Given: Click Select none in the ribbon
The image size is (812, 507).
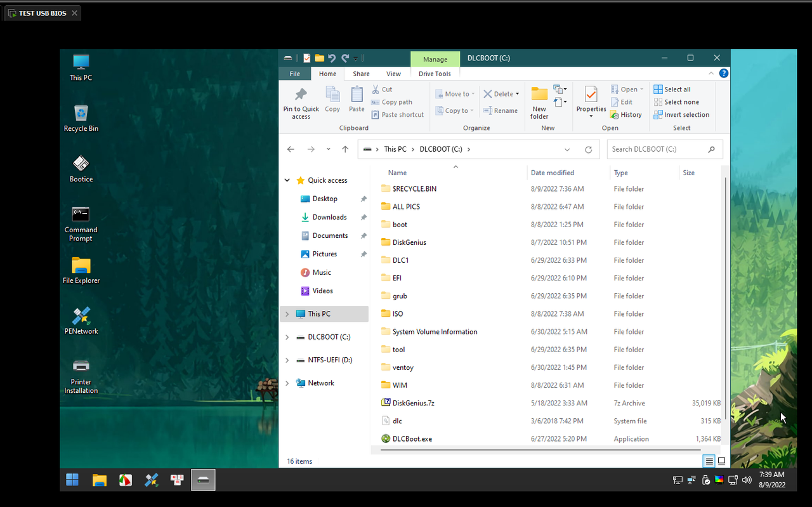Looking at the screenshot, I should (676, 102).
